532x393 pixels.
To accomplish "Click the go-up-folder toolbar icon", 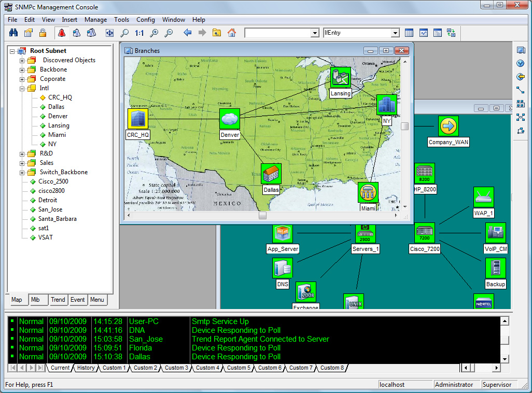I will point(217,33).
